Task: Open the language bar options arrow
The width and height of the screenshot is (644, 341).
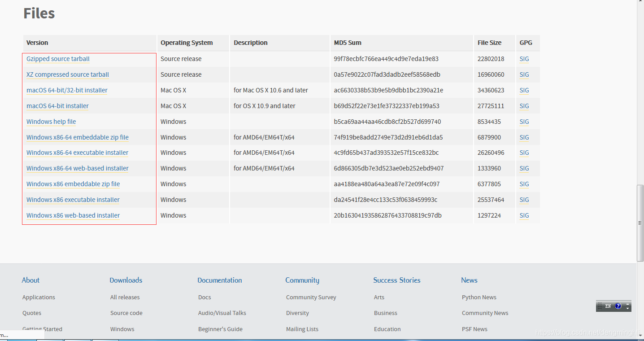Action: 628,308
